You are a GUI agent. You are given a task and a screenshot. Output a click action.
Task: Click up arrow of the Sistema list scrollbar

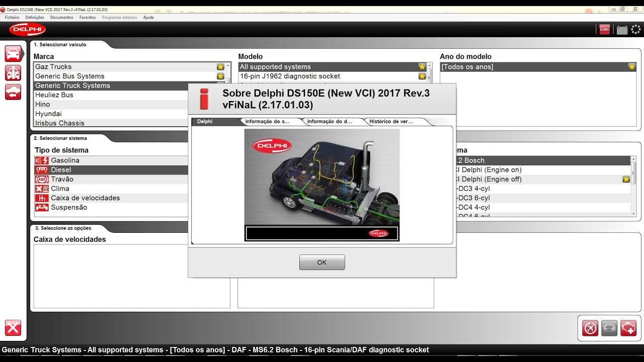point(633,159)
